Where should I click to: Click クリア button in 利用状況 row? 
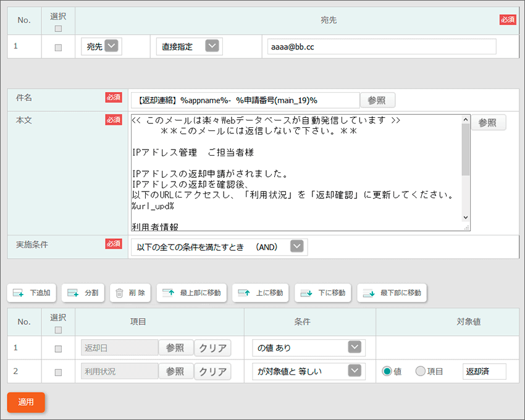[212, 371]
